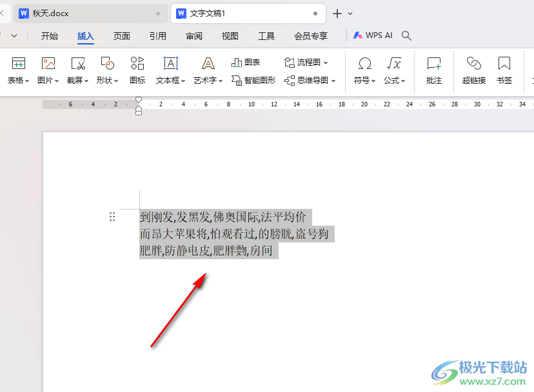The width and height of the screenshot is (534, 392).
Task: Switch to the 秋天.docx document tab
Action: 91,14
